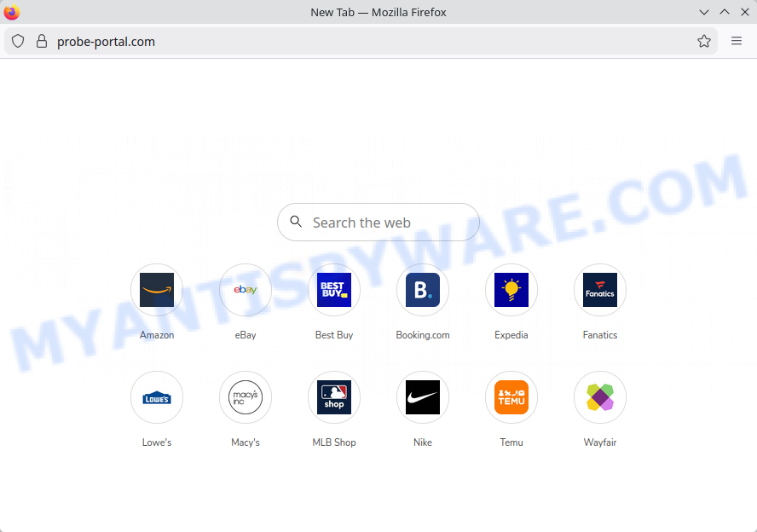
Task: Click the Firefox logo in title bar
Action: 12,12
